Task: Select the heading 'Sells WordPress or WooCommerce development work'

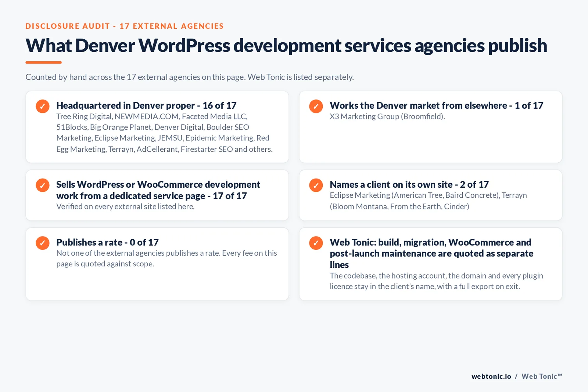Action: [158, 190]
